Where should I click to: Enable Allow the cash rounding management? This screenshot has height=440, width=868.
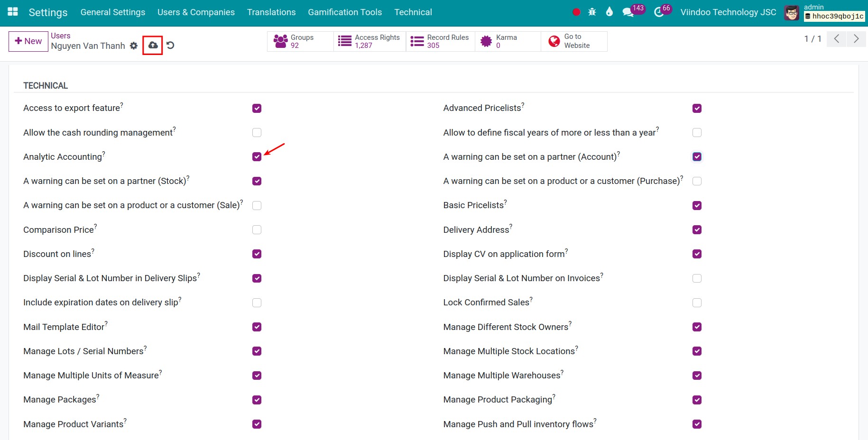point(257,132)
